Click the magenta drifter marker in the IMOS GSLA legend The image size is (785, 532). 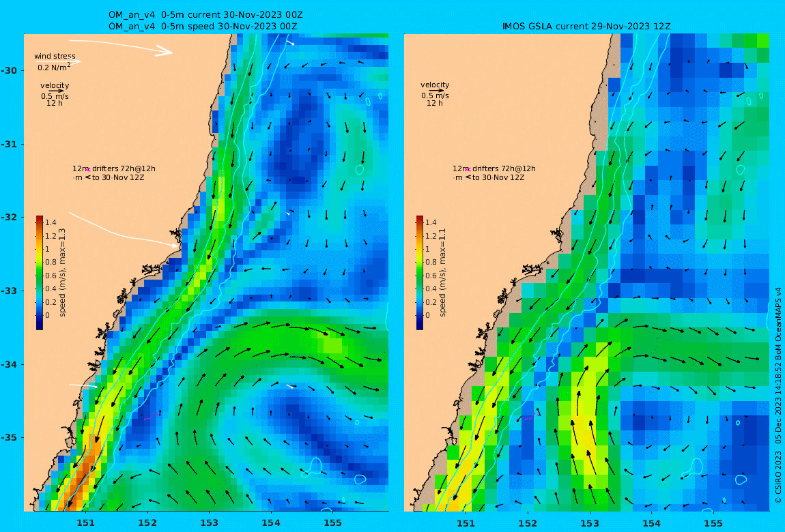pos(468,170)
